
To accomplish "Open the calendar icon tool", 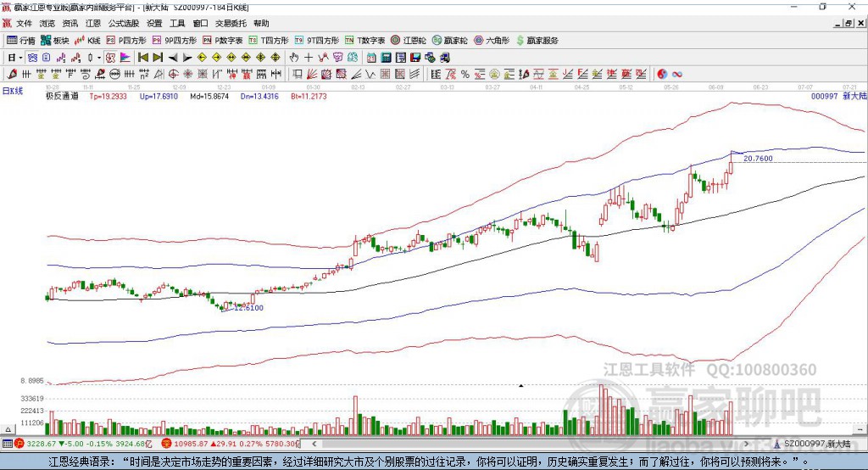I will pyautogui.click(x=371, y=58).
